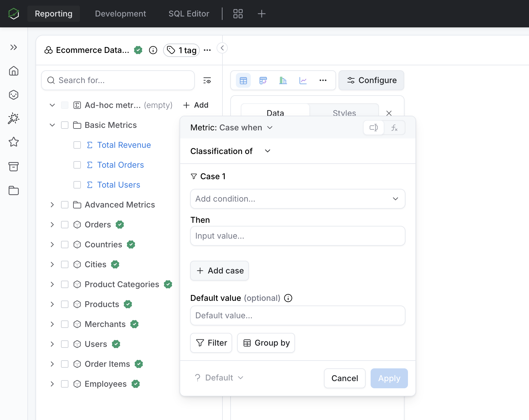Check the Orders model checkbox
The image size is (529, 420).
[65, 225]
